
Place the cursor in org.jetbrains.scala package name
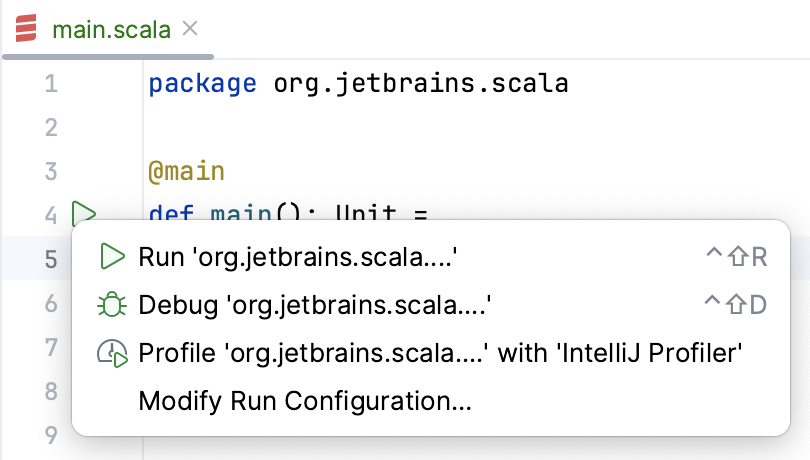420,84
